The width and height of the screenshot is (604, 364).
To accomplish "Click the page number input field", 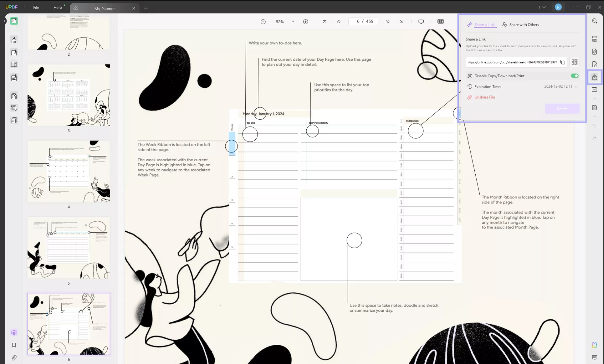I will (x=363, y=21).
